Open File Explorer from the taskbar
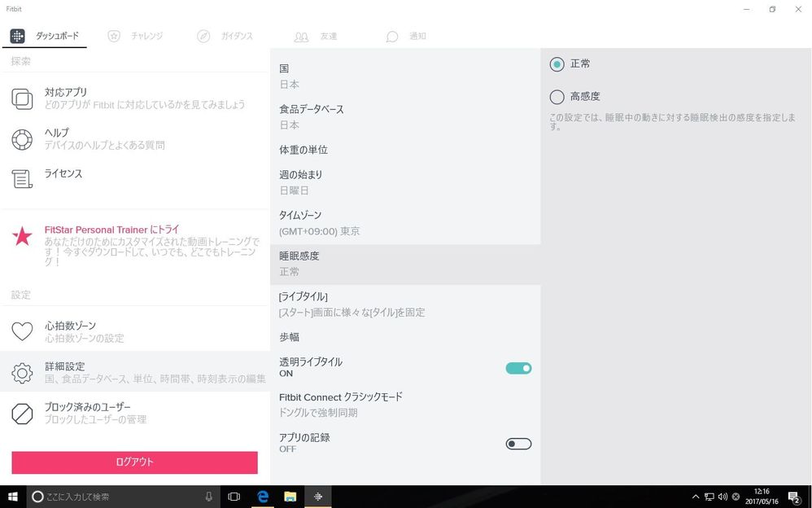Image resolution: width=812 pixels, height=508 pixels. (x=290, y=497)
